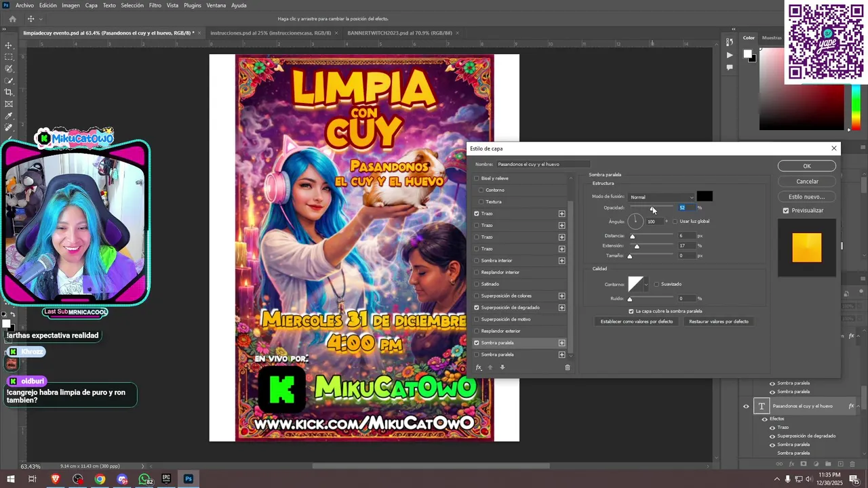Open Epic Games launcher from taskbar
Screen dimensions: 868x488
click(166, 479)
